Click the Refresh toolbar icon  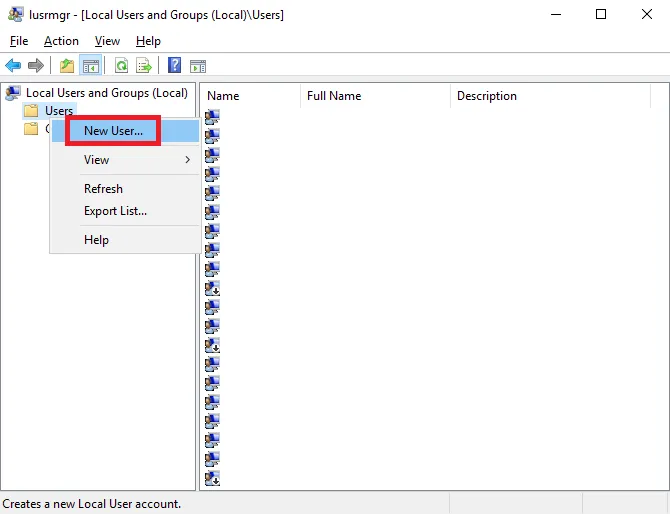coord(121,66)
